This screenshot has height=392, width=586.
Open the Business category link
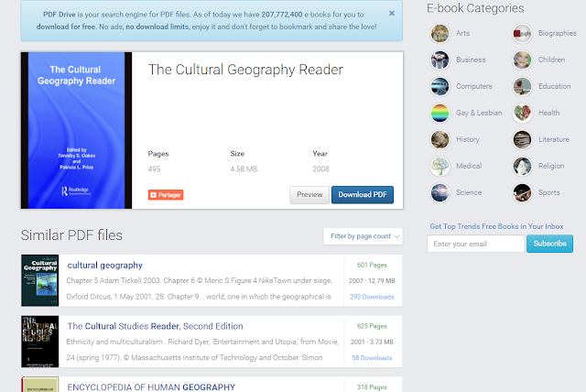coord(471,60)
